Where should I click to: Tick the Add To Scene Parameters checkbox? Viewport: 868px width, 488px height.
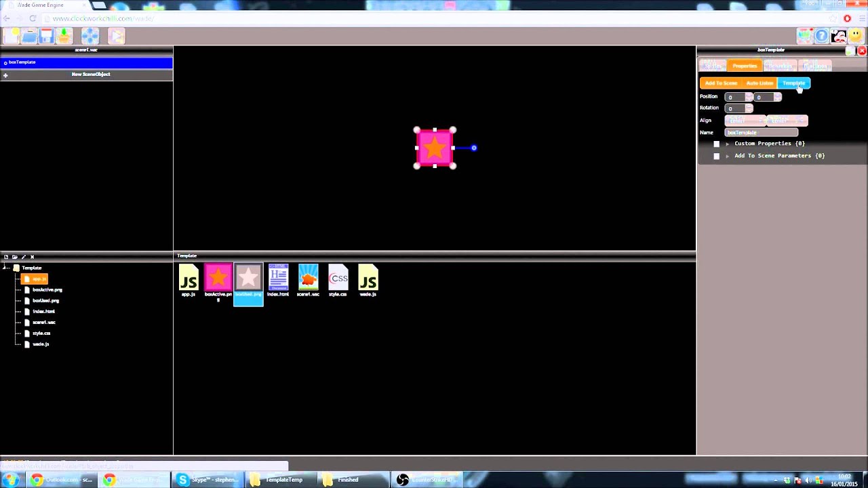click(717, 156)
